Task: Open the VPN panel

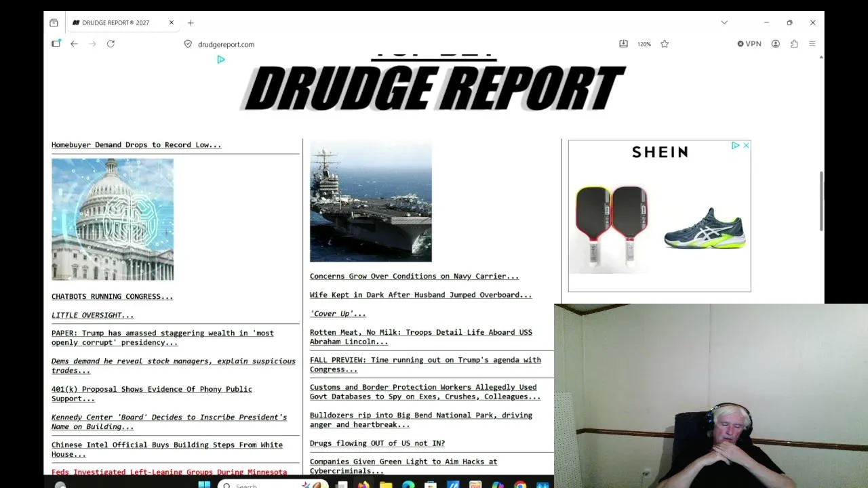Action: 749,43
